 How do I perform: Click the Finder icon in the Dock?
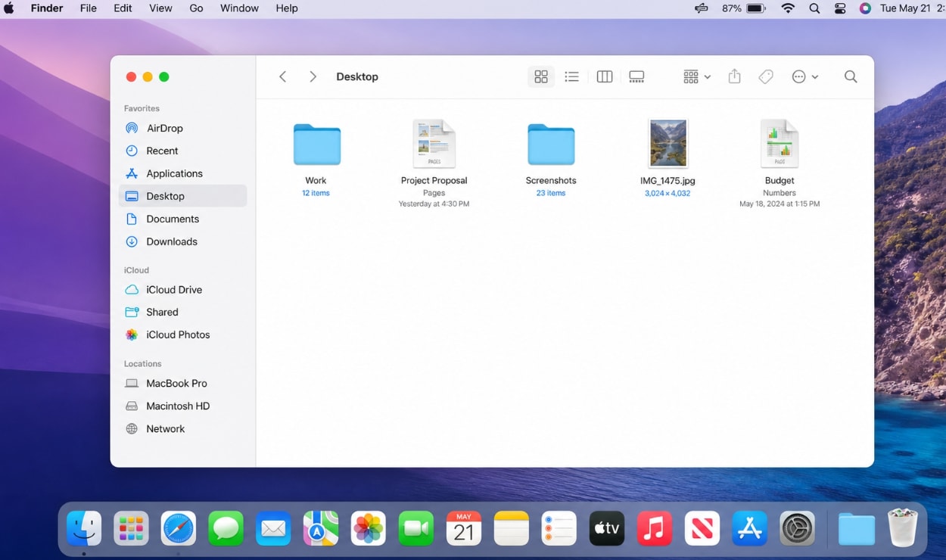pos(84,528)
